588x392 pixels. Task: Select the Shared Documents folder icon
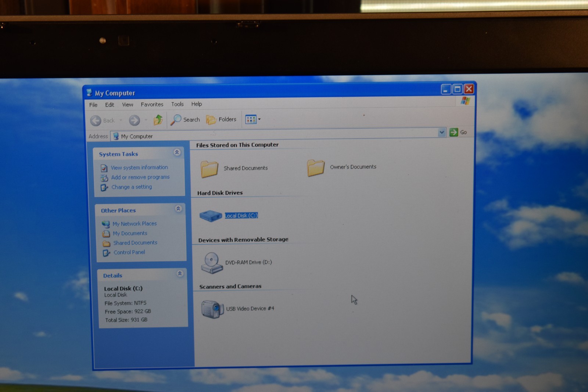[209, 169]
